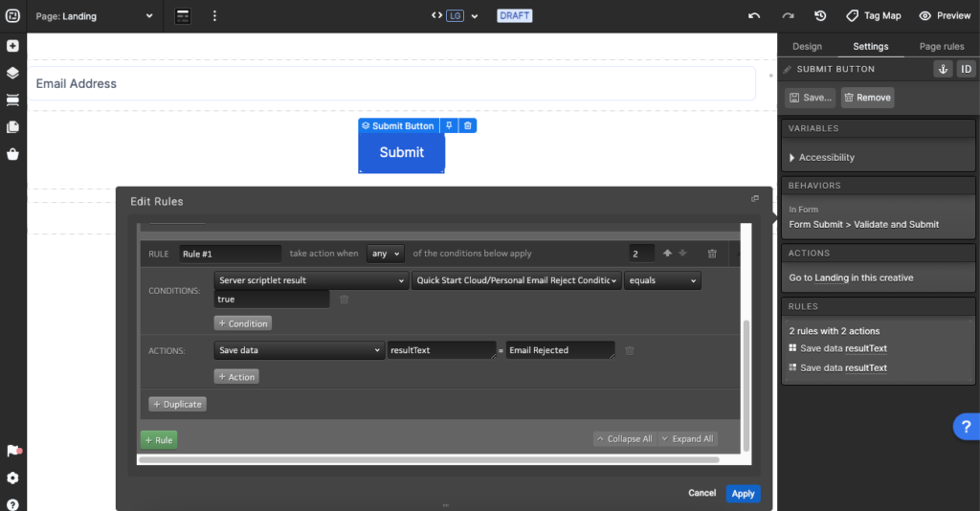980x511 pixels.
Task: Open the blue help question mark
Action: tap(966, 428)
